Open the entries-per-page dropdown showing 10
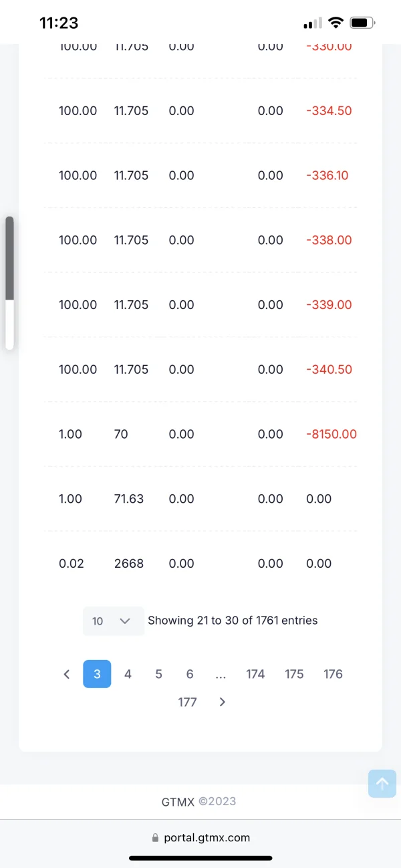The image size is (401, 868). pyautogui.click(x=113, y=621)
